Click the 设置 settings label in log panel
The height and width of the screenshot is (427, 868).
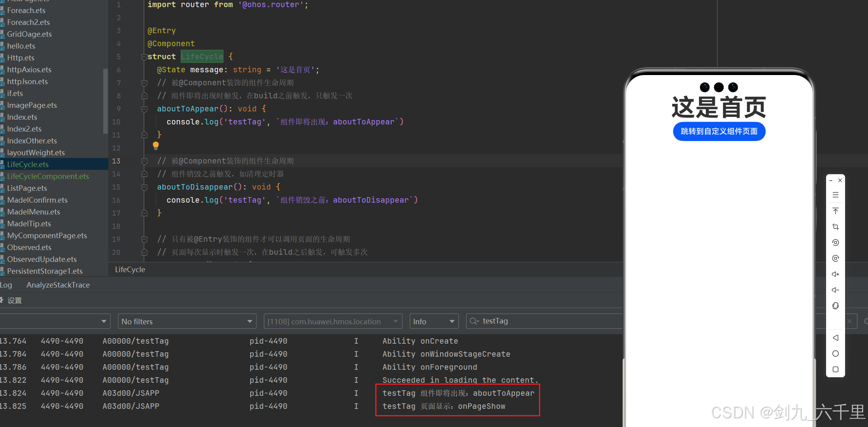coord(14,301)
